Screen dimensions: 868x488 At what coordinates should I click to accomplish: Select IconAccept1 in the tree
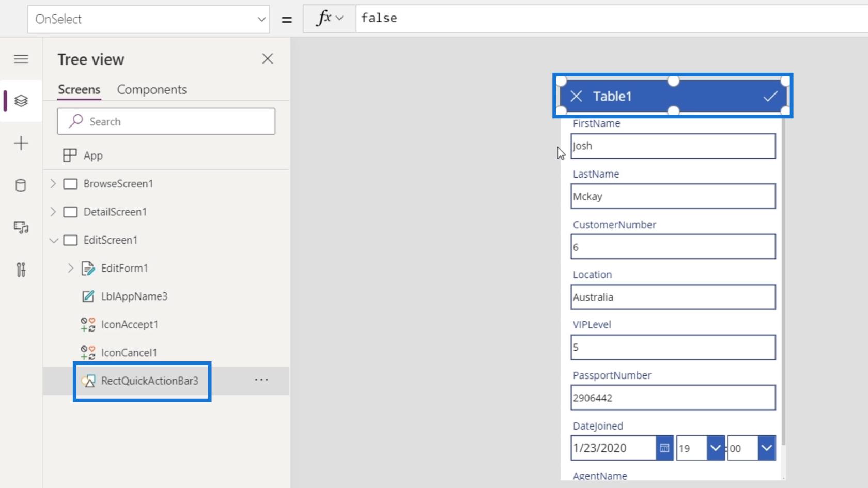tap(129, 324)
